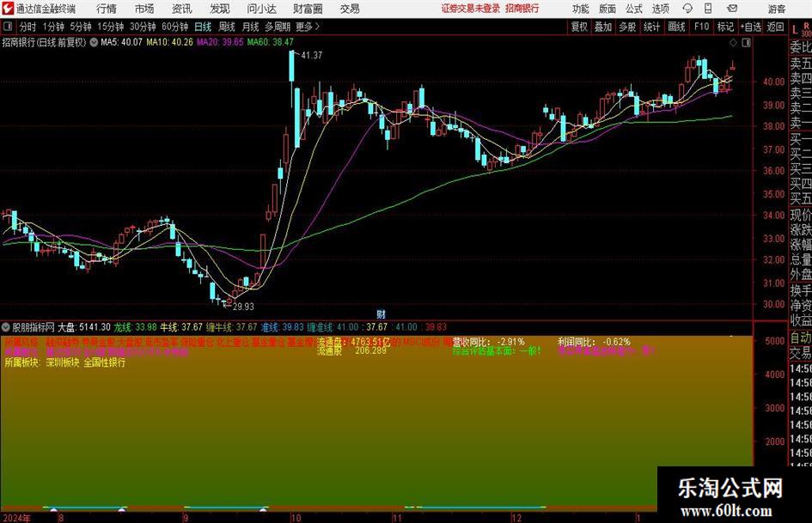Click the L button in right panel

point(795,31)
